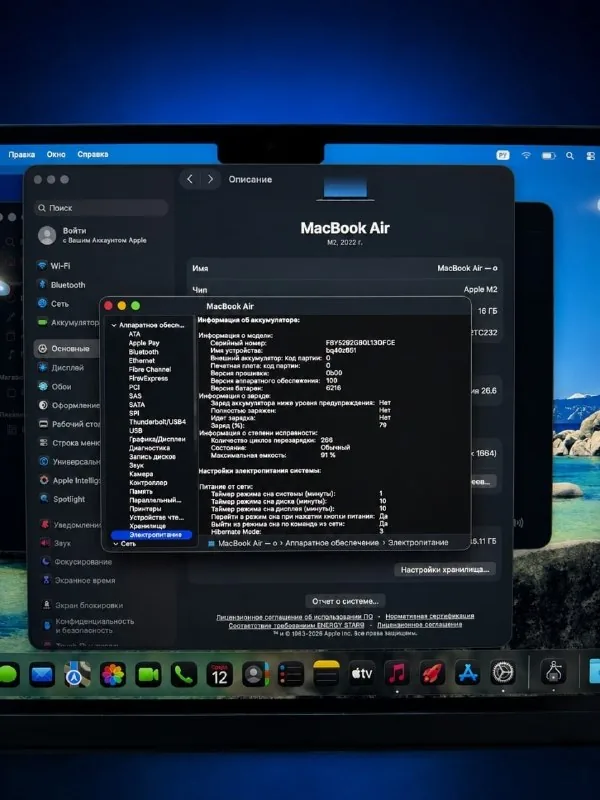Open Аккумулятор in Settings sidebar
Viewport: 600px width, 800px height.
point(67,322)
